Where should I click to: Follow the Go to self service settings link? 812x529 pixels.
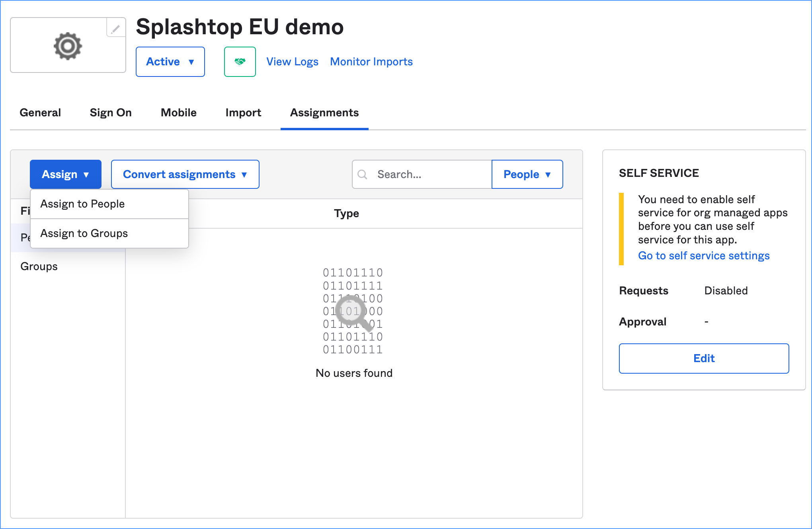pos(704,256)
